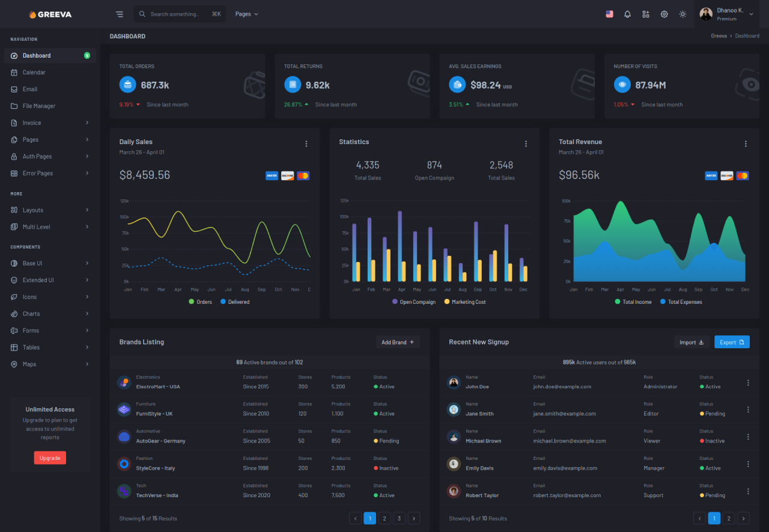Click the red Upgrade button
The height and width of the screenshot is (532, 769).
point(50,458)
